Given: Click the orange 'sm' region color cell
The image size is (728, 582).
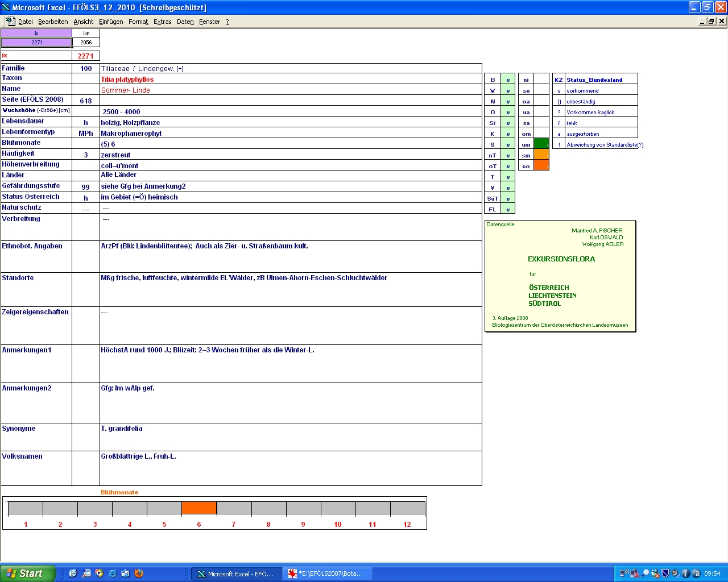Looking at the screenshot, I should (x=541, y=155).
